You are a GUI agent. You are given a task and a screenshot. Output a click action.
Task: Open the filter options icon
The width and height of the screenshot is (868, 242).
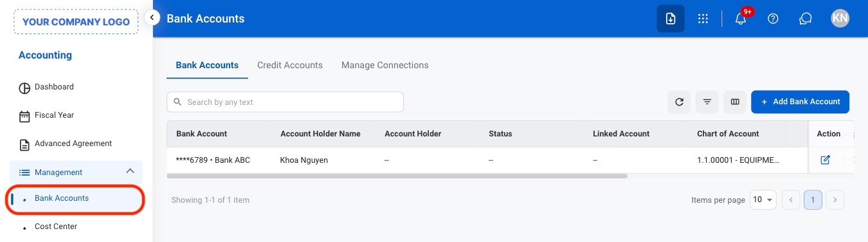[x=707, y=102]
